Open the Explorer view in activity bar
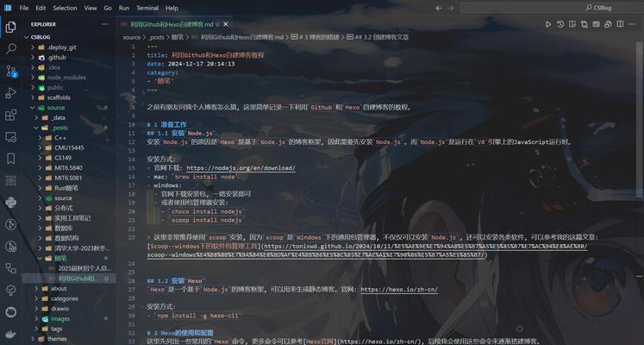This screenshot has width=644, height=345. [11, 27]
